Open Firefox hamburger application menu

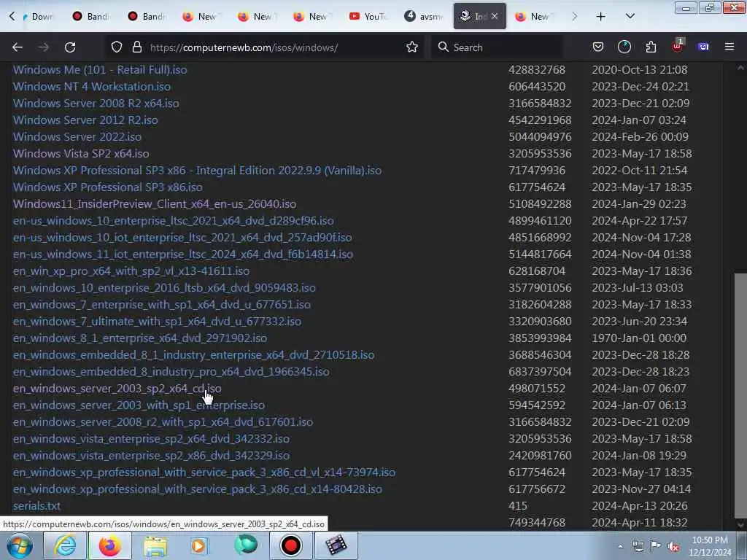[x=729, y=47]
